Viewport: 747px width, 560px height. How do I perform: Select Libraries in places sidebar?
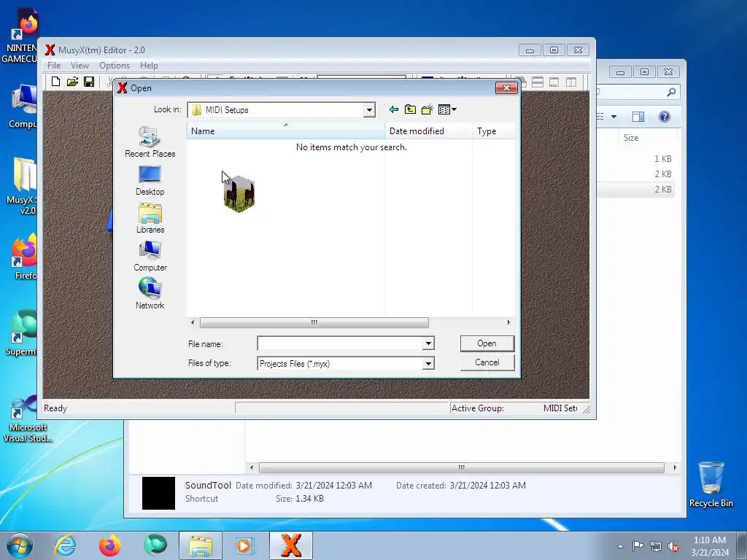point(150,218)
